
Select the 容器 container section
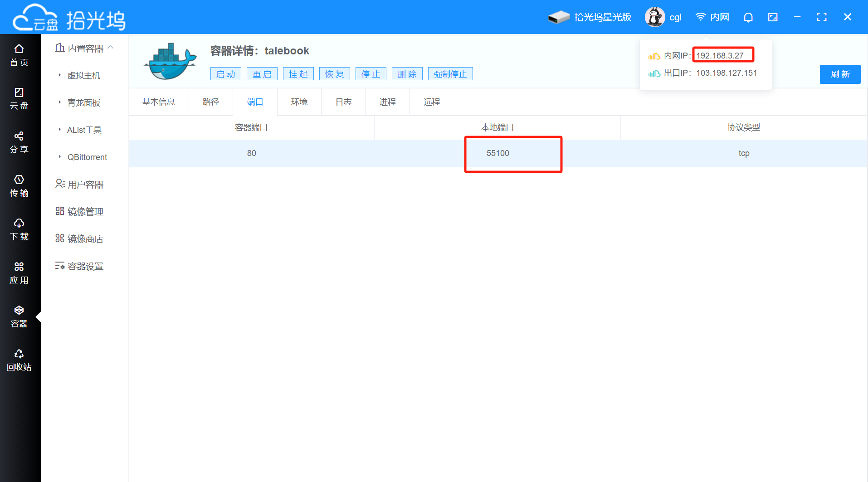tap(19, 316)
